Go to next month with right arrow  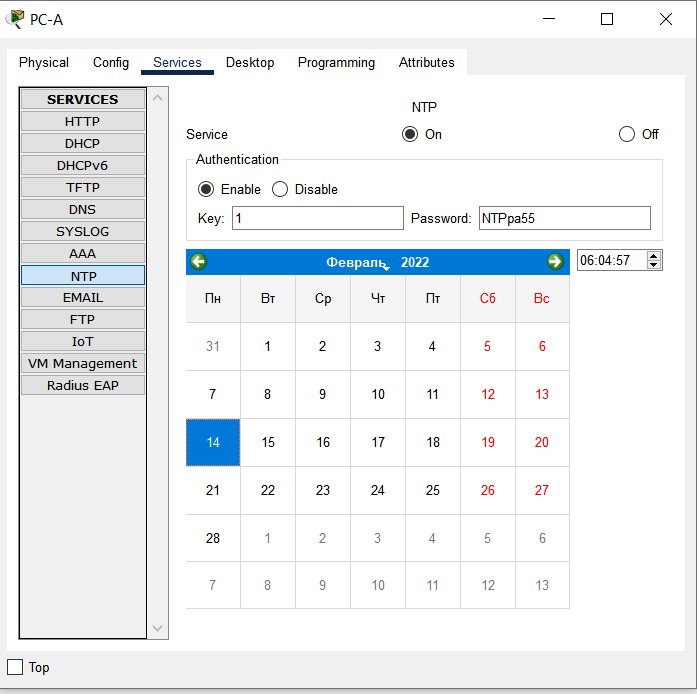[555, 261]
